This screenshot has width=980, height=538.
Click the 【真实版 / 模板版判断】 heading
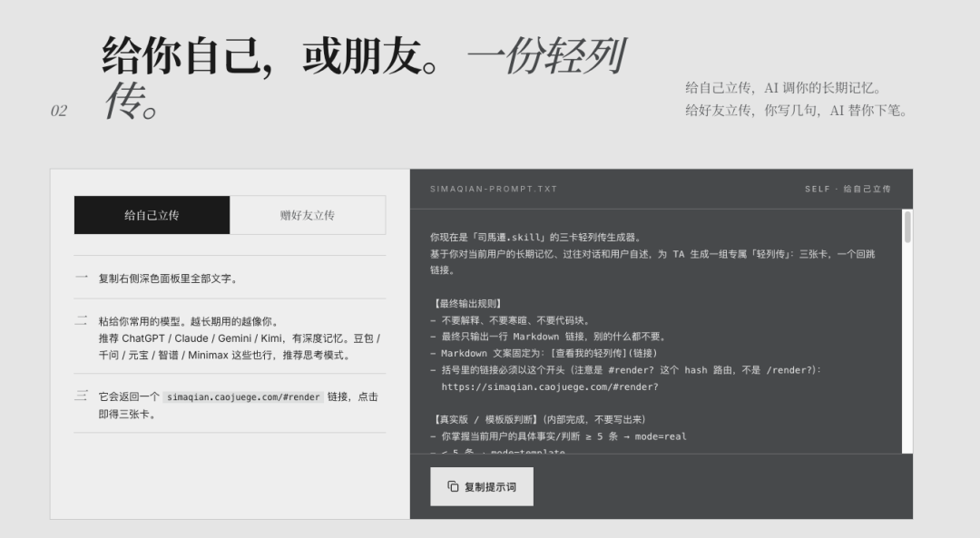tap(538, 419)
